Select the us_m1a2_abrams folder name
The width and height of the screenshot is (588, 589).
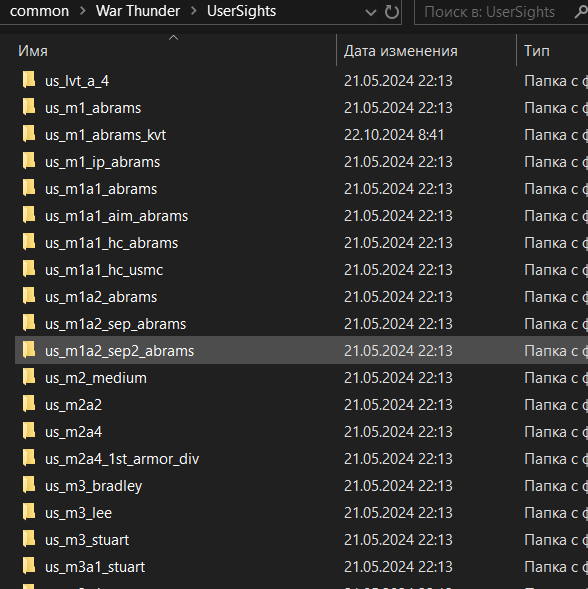coord(101,298)
